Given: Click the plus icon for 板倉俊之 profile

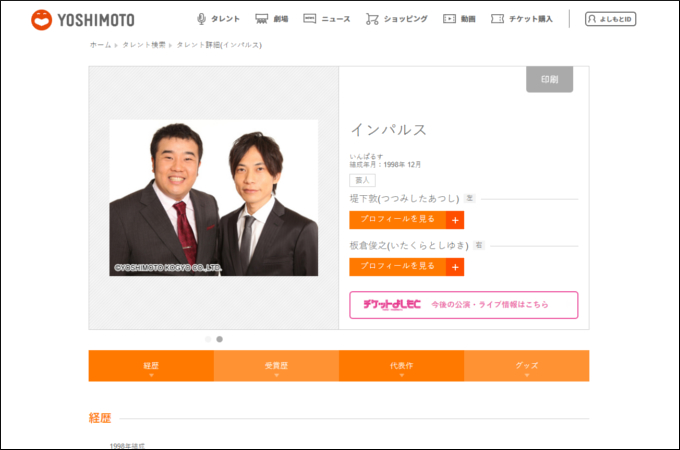Looking at the screenshot, I should (455, 267).
